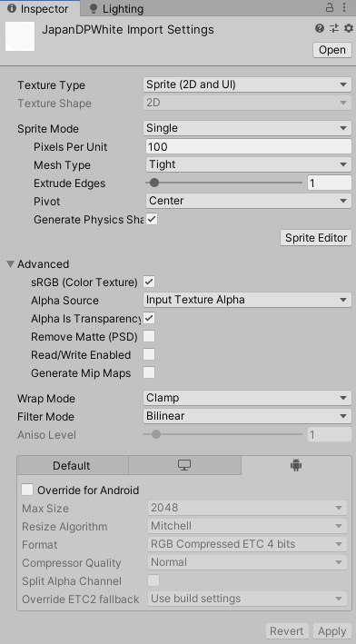
Task: Click the JapanDPWhite texture preview thumbnail
Action: [x=20, y=36]
